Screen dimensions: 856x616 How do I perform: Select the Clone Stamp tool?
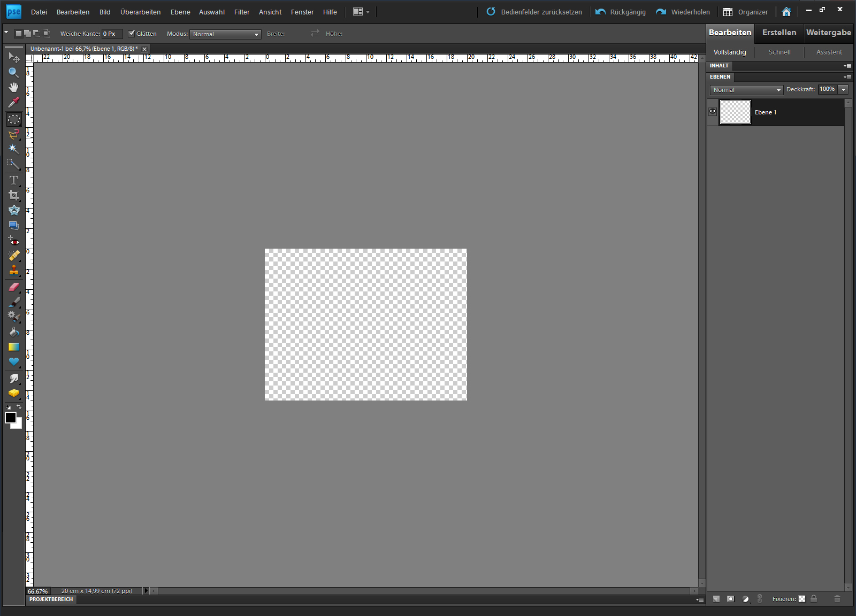point(14,271)
